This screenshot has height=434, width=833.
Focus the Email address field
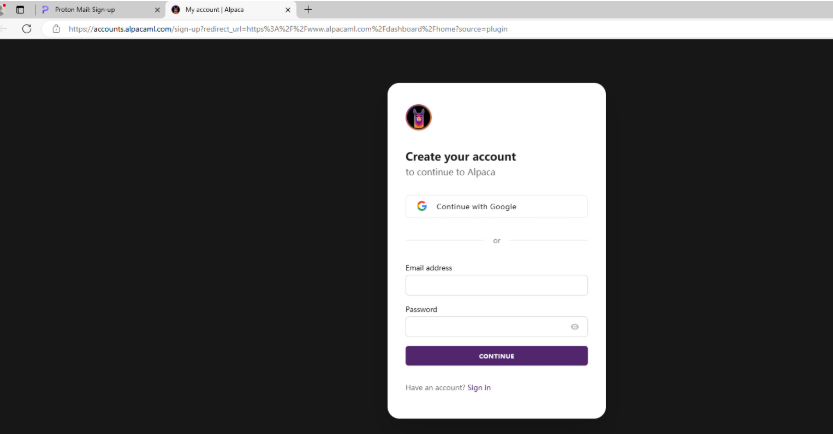click(x=496, y=285)
